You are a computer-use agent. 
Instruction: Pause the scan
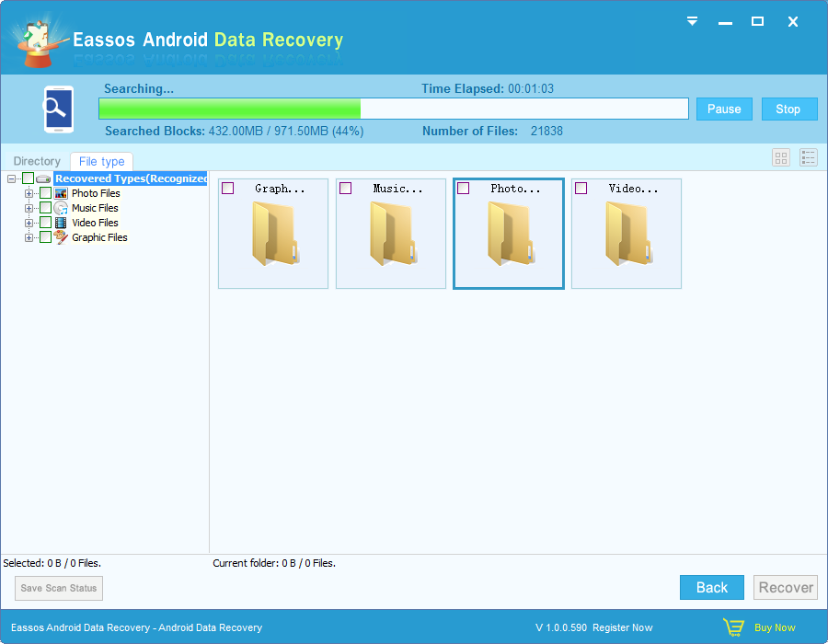(724, 109)
